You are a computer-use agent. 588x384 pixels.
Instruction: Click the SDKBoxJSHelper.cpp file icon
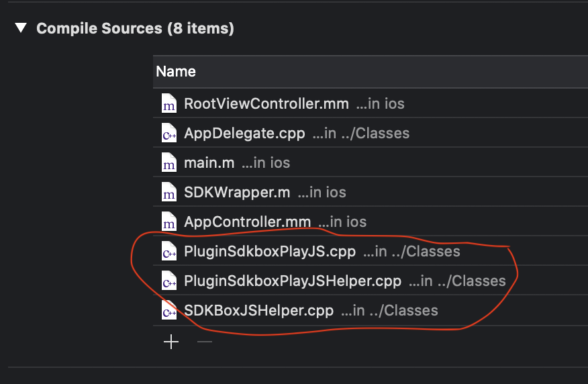pyautogui.click(x=168, y=311)
